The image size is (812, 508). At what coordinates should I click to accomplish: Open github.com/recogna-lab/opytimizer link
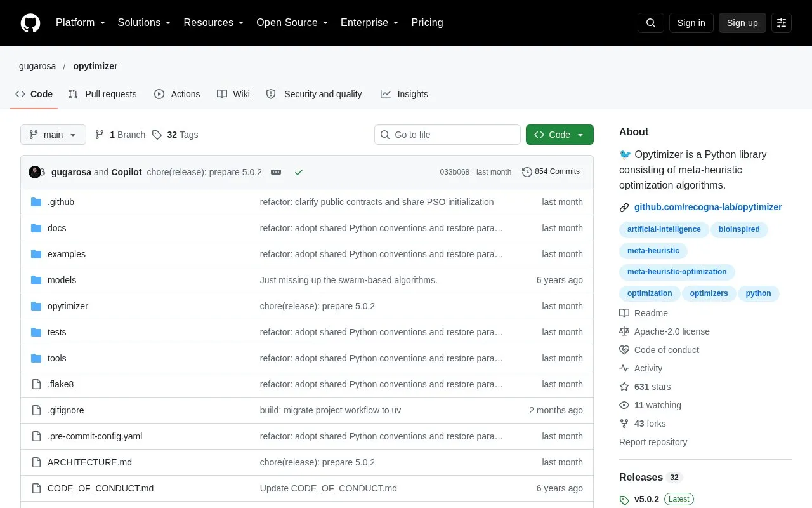[x=708, y=207]
